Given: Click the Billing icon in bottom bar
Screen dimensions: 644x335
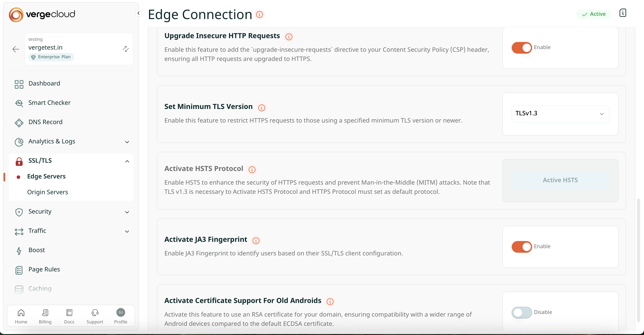Looking at the screenshot, I should coord(45,312).
